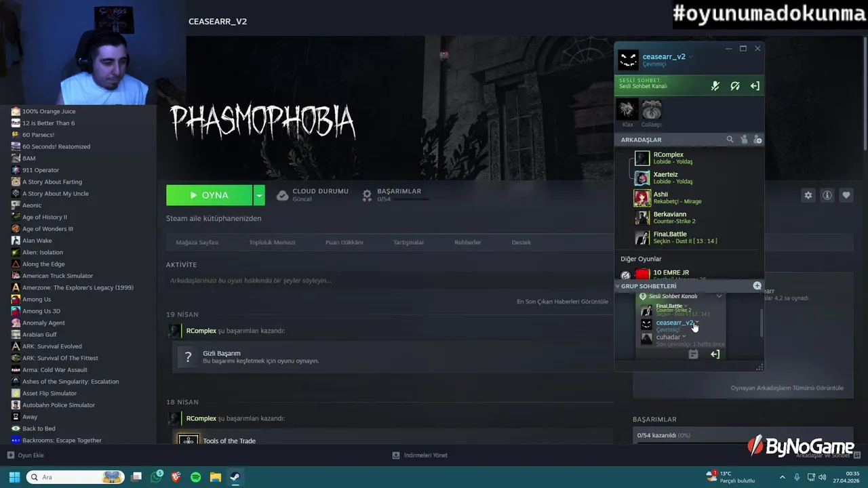Select Age of Wonders III in library

[47, 229]
